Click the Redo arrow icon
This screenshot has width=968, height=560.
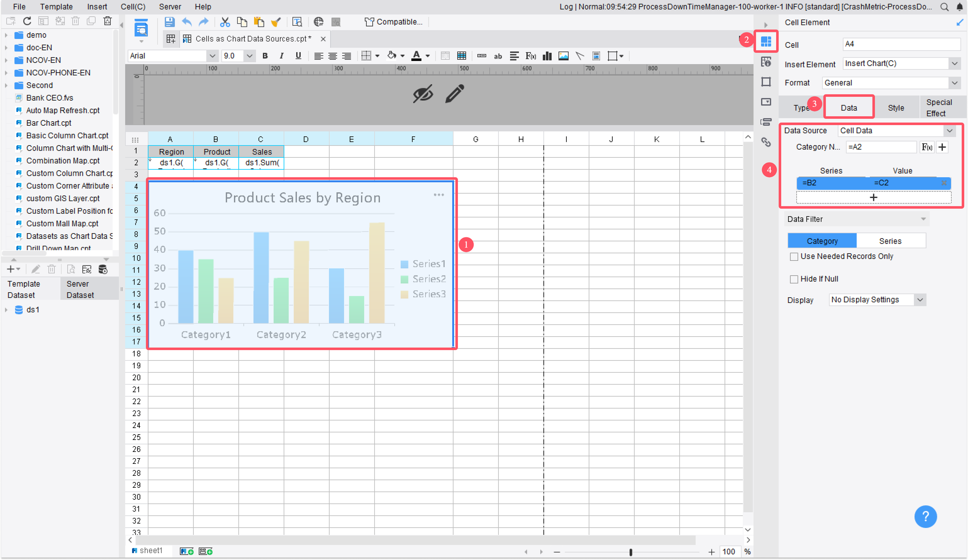point(203,22)
